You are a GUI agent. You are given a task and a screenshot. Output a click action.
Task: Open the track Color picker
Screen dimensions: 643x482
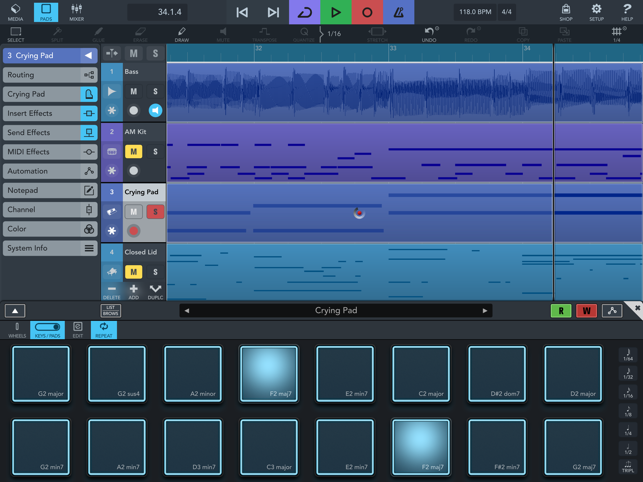(49, 229)
